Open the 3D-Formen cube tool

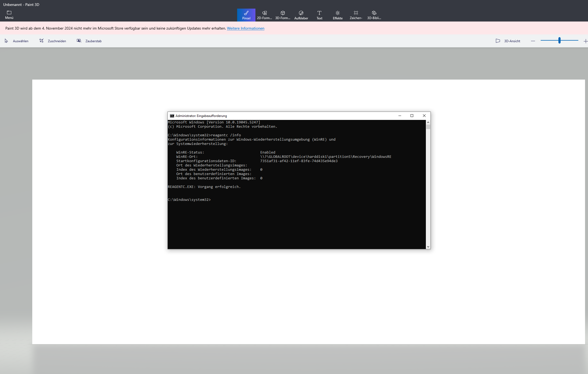[283, 15]
